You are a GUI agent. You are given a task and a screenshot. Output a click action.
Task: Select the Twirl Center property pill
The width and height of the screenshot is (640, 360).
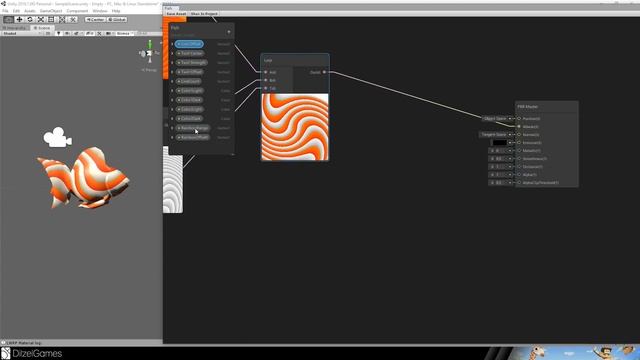click(190, 53)
